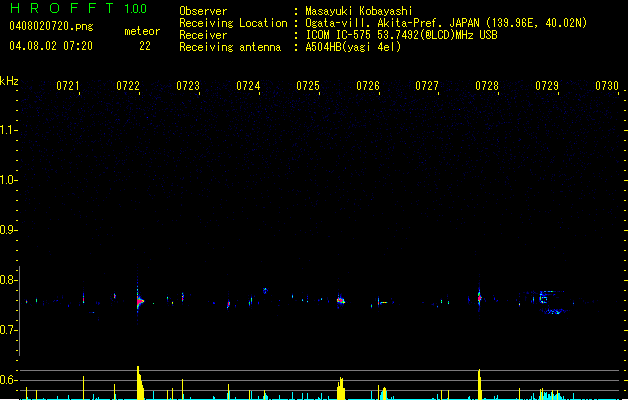Click the date stamp 04.08.02 07:20
Image resolution: width=629 pixels, height=400 pixels.
coord(51,46)
